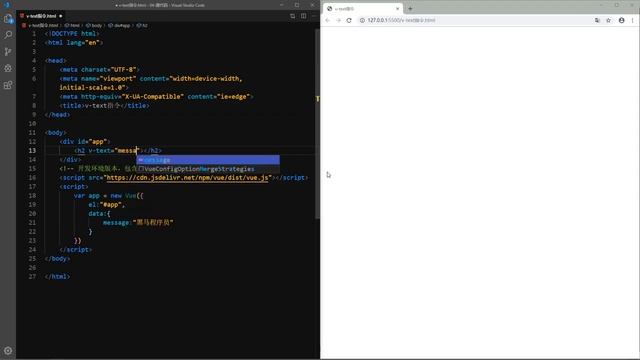Click line number 21 in gutter
640x360 pixels.
32,222
